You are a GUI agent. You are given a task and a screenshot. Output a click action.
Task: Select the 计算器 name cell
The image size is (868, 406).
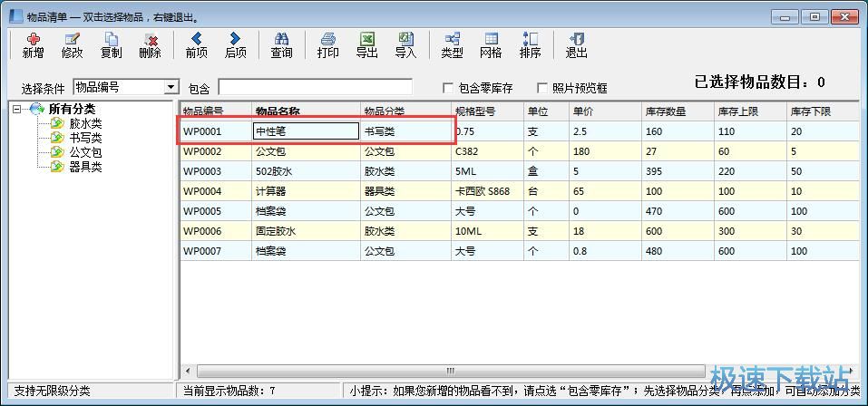click(x=307, y=191)
